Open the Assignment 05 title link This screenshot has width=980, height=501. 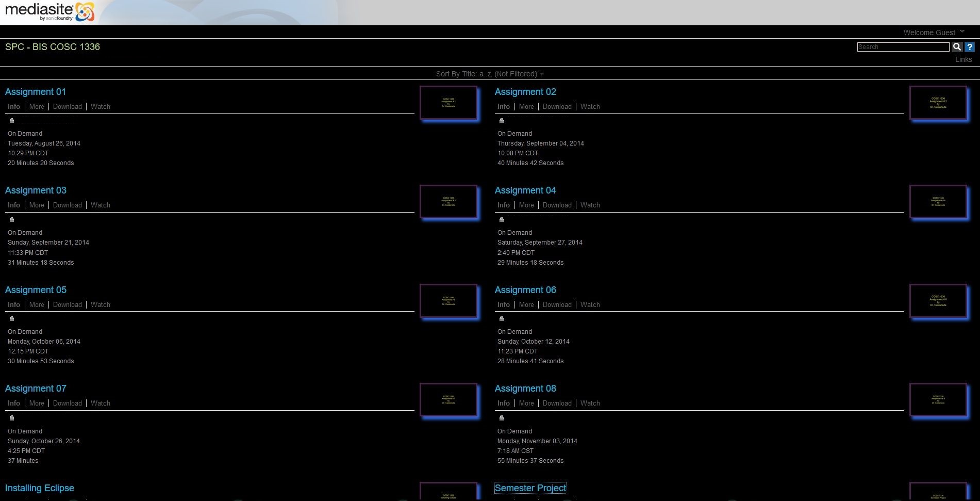pos(36,290)
